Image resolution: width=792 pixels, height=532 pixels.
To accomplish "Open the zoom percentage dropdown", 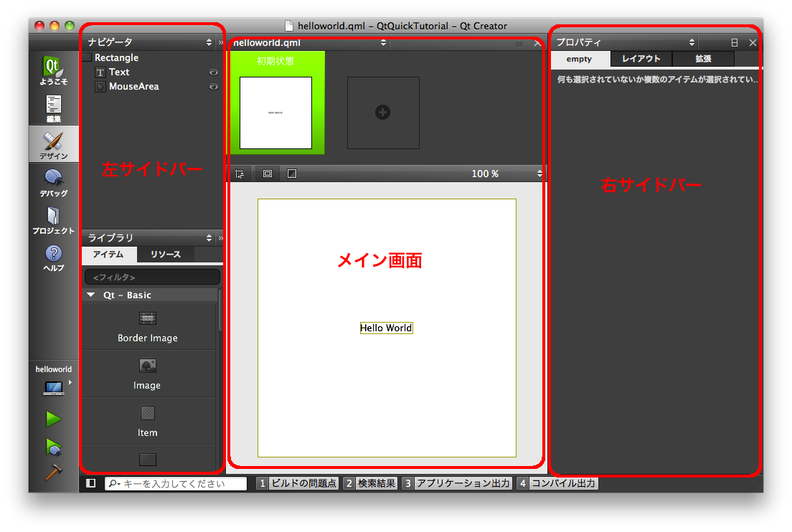I will (x=539, y=173).
